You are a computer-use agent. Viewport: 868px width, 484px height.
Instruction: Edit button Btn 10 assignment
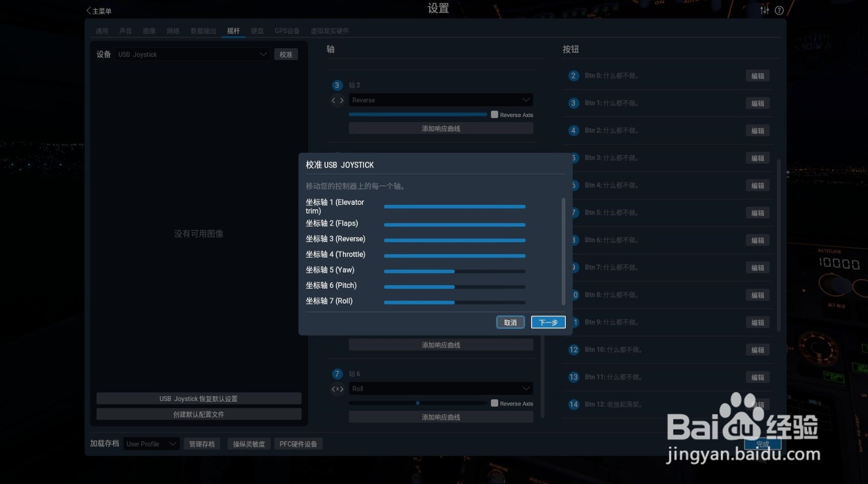tap(757, 350)
